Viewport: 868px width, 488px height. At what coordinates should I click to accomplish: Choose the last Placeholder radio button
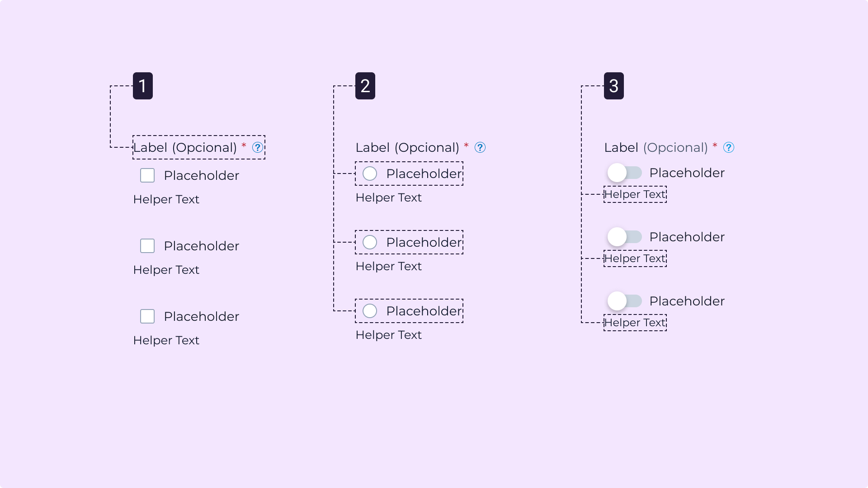[x=370, y=311]
